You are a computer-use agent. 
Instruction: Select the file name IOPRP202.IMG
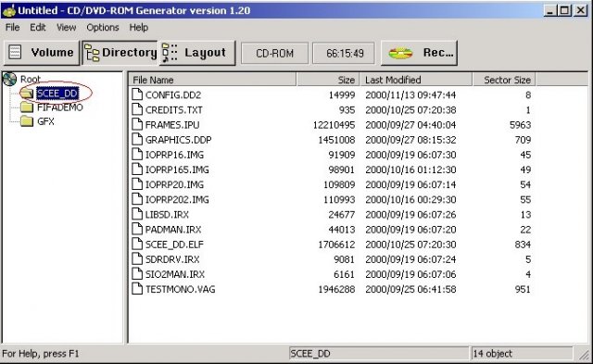click(177, 199)
